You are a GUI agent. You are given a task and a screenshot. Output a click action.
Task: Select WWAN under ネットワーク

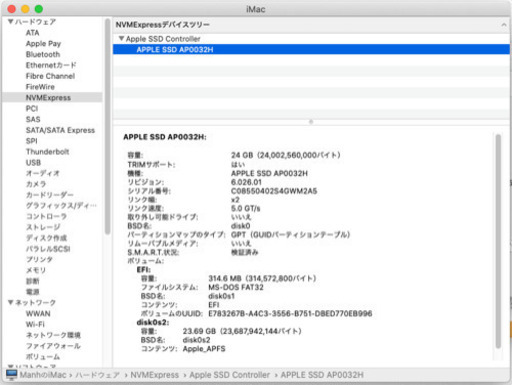point(38,314)
